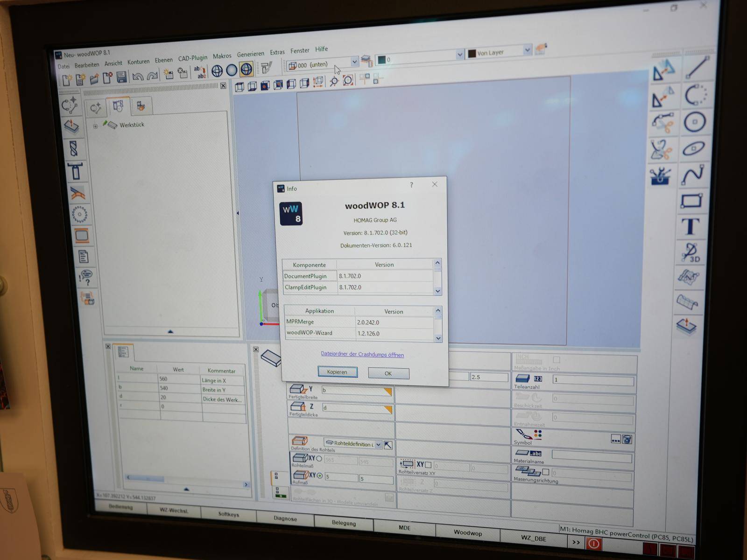Image resolution: width=747 pixels, height=560 pixels.
Task: Toggle the Maßangabe in Inch checkbox
Action: point(557,360)
